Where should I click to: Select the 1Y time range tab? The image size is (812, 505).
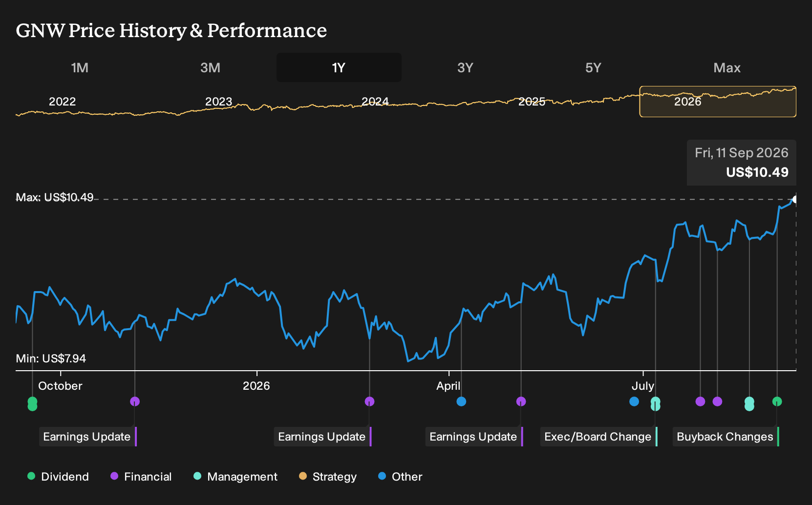(x=339, y=67)
